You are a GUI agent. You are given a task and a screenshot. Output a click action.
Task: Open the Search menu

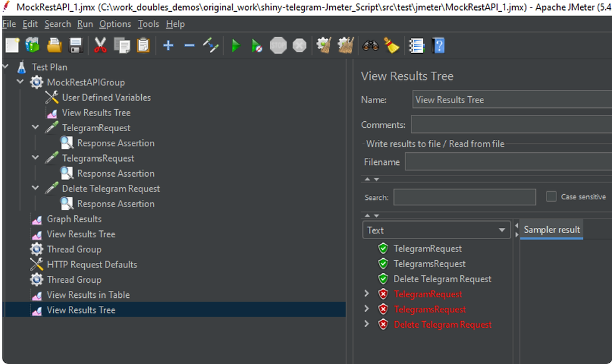(57, 24)
